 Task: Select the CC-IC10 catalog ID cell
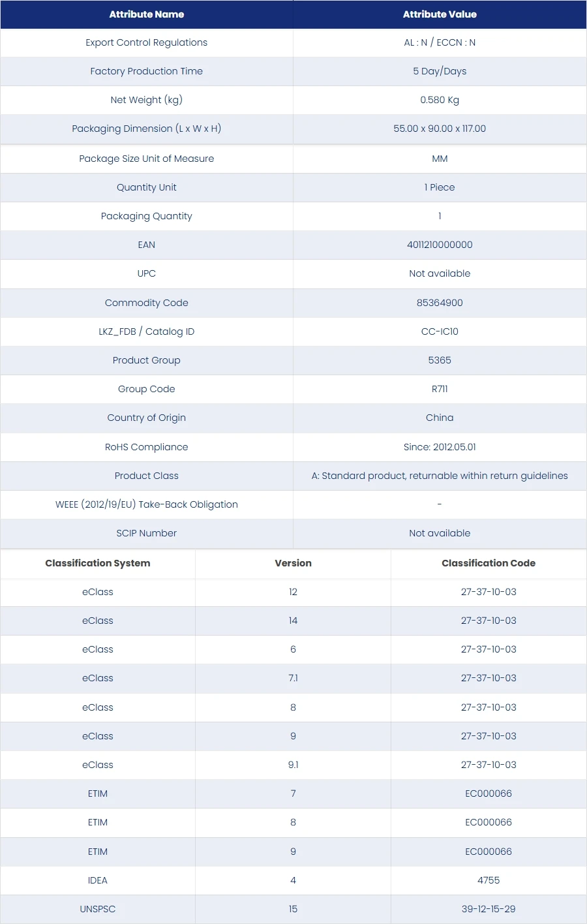coord(440,331)
